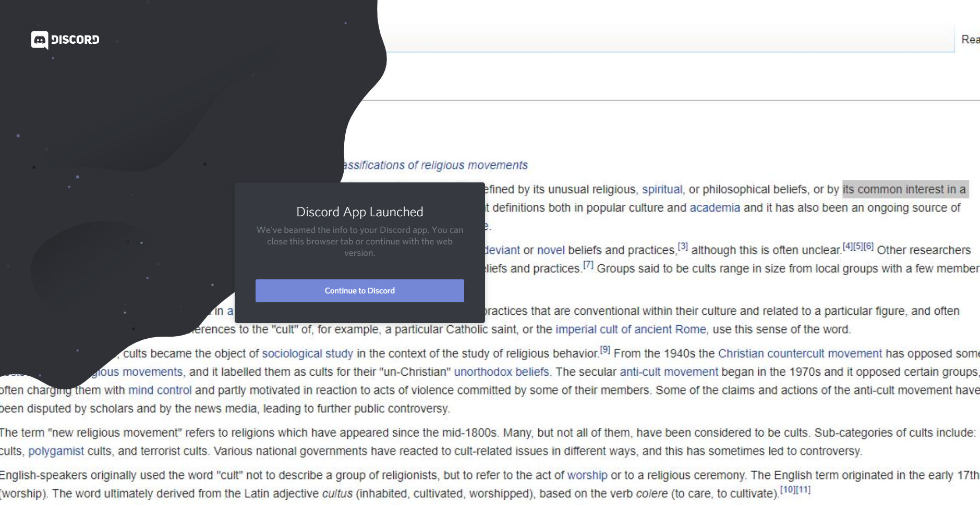Image resolution: width=980 pixels, height=505 pixels.
Task: Open 'imperial cult of ancient Rome' link
Action: (x=631, y=329)
